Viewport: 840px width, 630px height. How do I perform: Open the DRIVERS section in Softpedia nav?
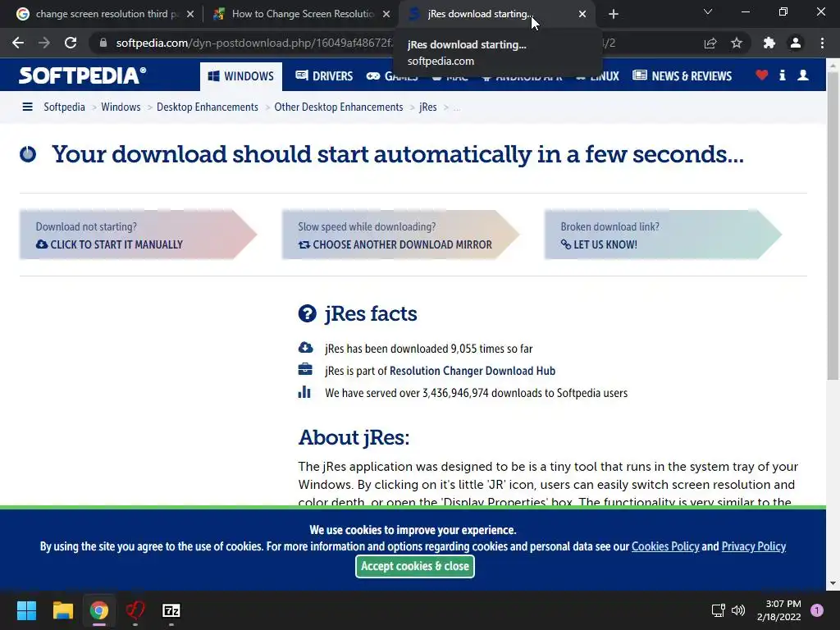[324, 76]
